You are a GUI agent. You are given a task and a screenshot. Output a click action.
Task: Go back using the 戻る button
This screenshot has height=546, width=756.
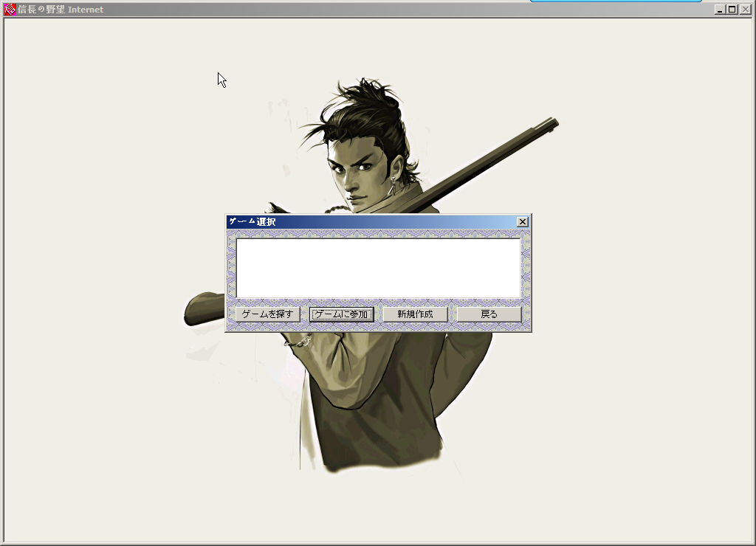489,314
